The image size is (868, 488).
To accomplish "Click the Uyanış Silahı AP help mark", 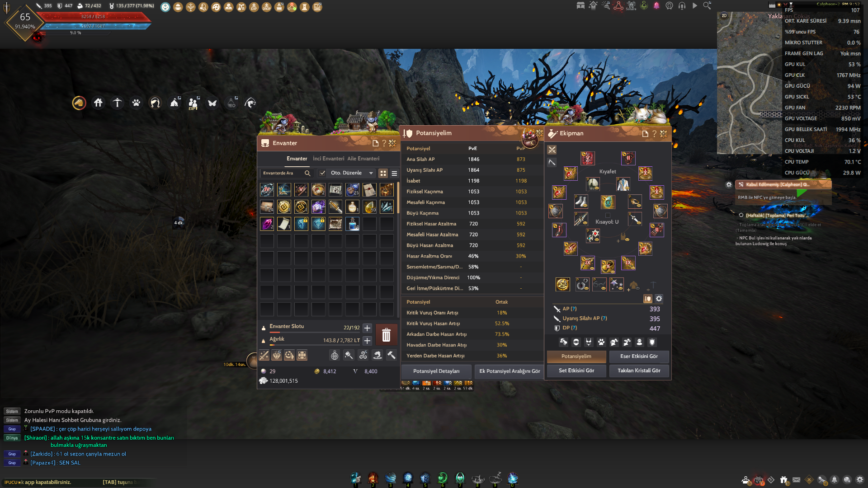I will (604, 319).
